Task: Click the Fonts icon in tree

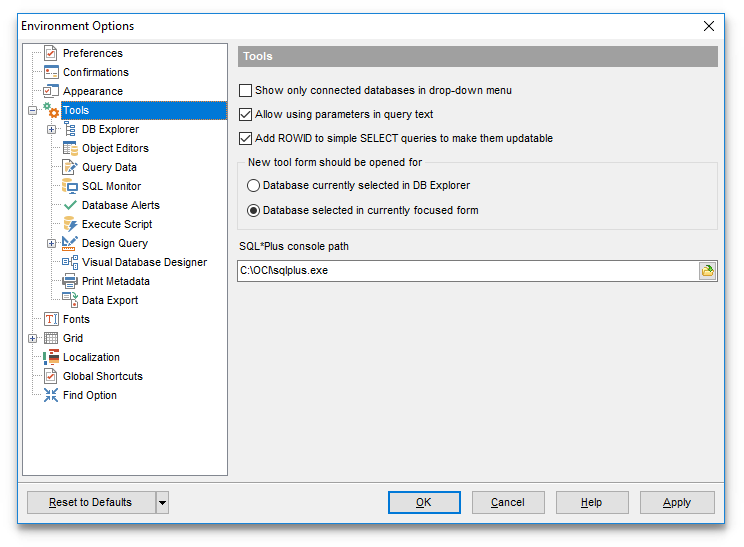Action: pos(51,319)
